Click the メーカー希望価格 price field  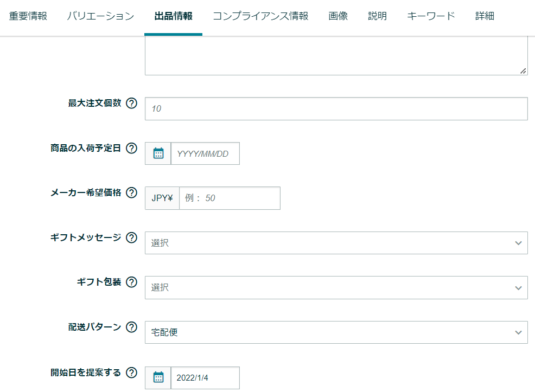[x=230, y=198]
